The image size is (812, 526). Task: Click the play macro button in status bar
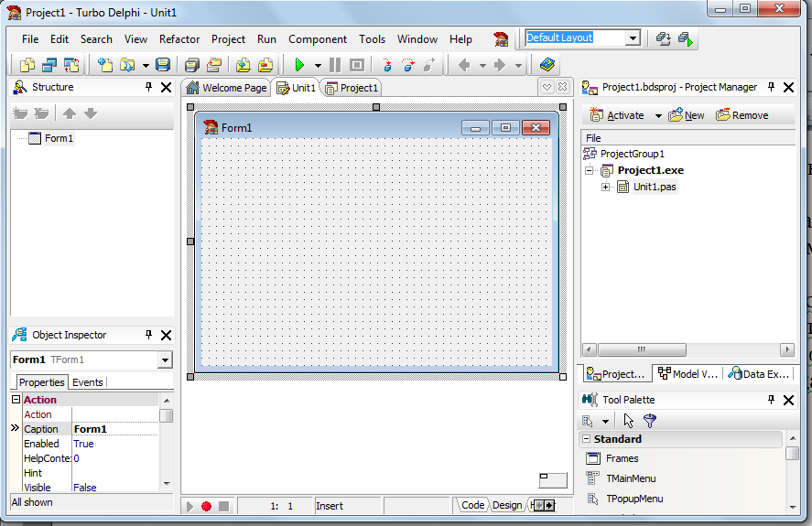pyautogui.click(x=190, y=506)
